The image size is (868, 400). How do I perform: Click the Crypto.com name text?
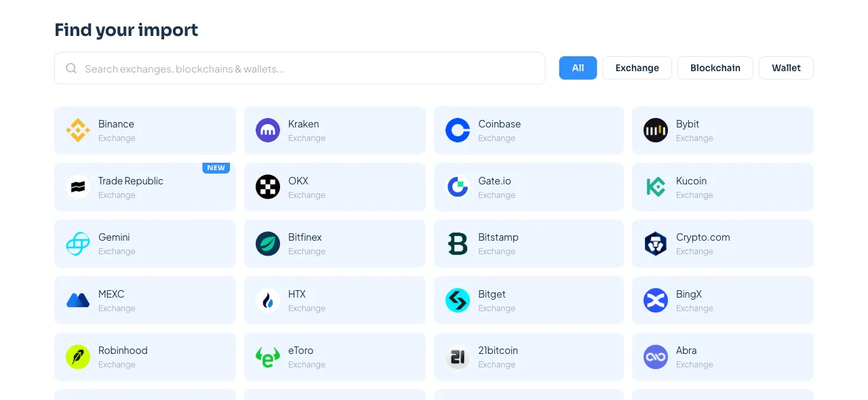pos(703,237)
